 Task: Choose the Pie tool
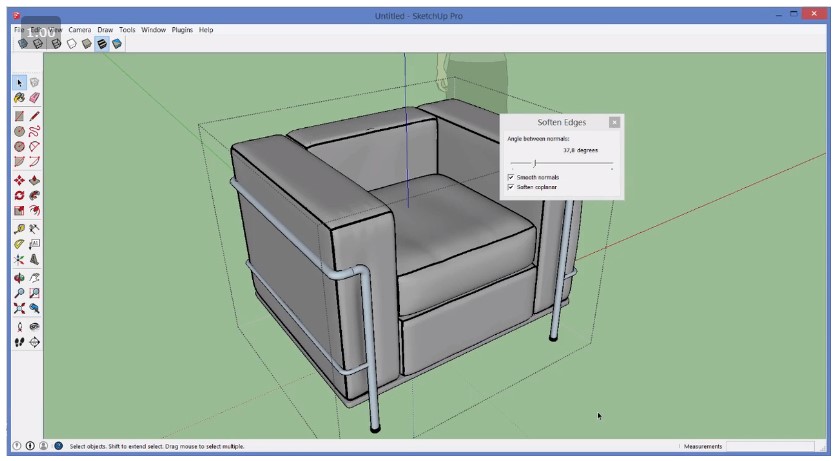coord(20,161)
